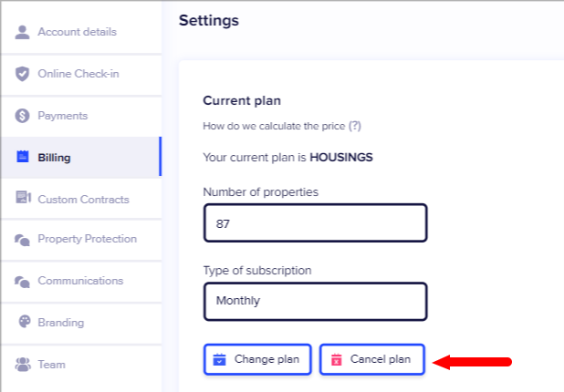Click the Billing calendar icon
This screenshot has height=392, width=564.
coord(23,158)
